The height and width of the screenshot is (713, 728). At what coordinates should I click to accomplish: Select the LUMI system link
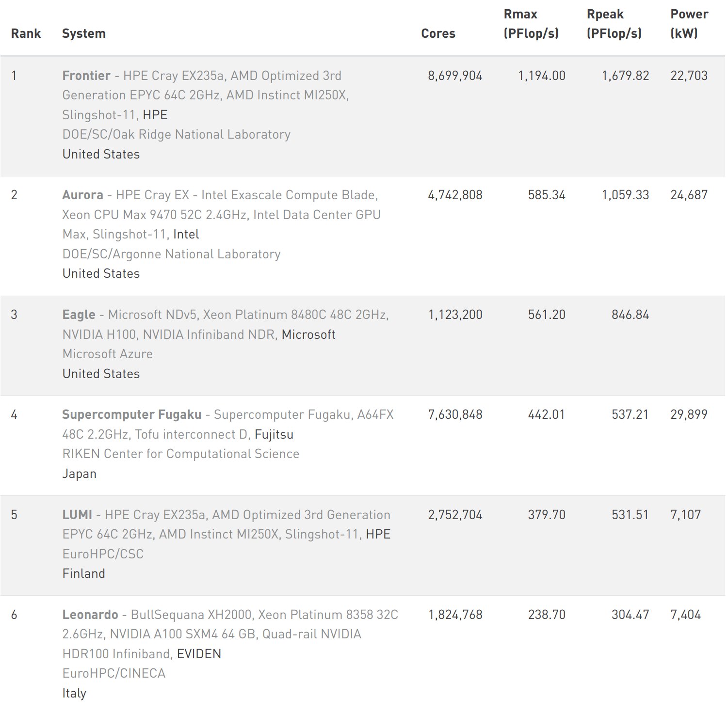coord(77,515)
